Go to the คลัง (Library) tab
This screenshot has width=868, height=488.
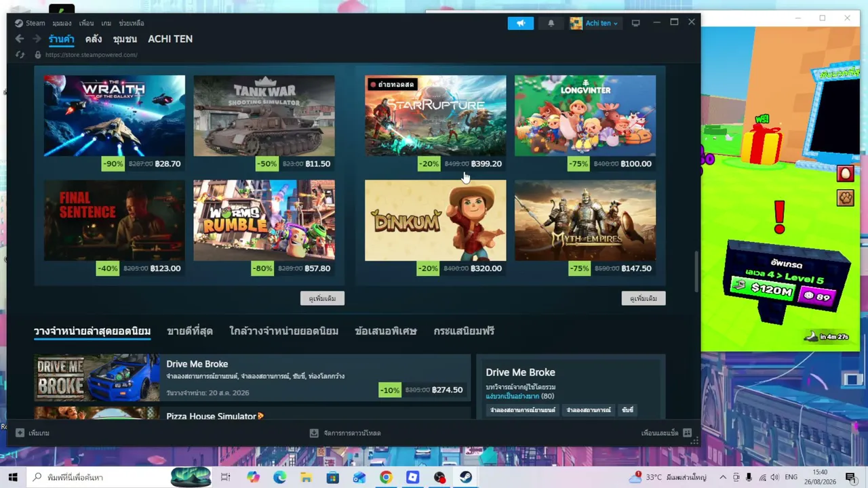click(x=94, y=39)
